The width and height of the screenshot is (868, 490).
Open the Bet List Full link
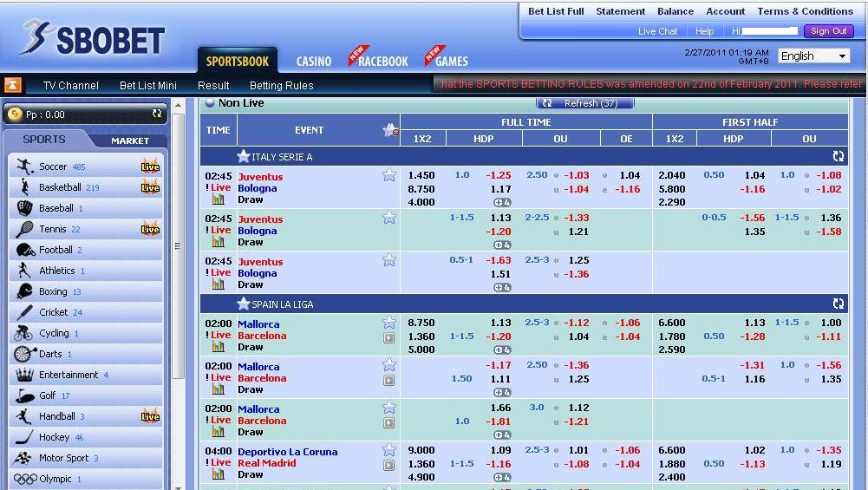tap(556, 11)
